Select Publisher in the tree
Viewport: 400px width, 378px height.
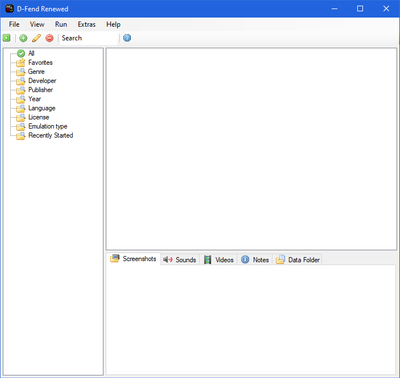coord(41,90)
